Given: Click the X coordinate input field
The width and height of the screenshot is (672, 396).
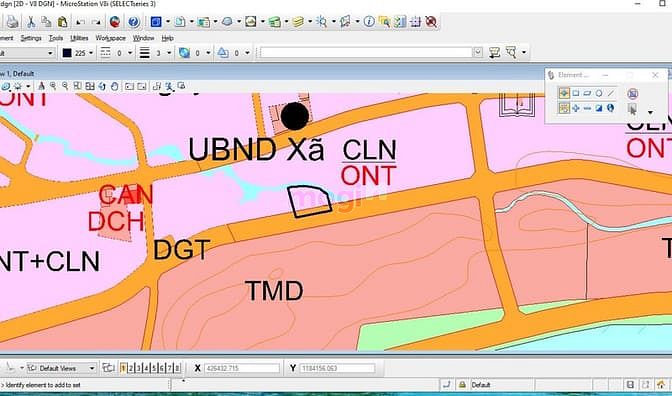Looking at the screenshot, I should [x=242, y=368].
